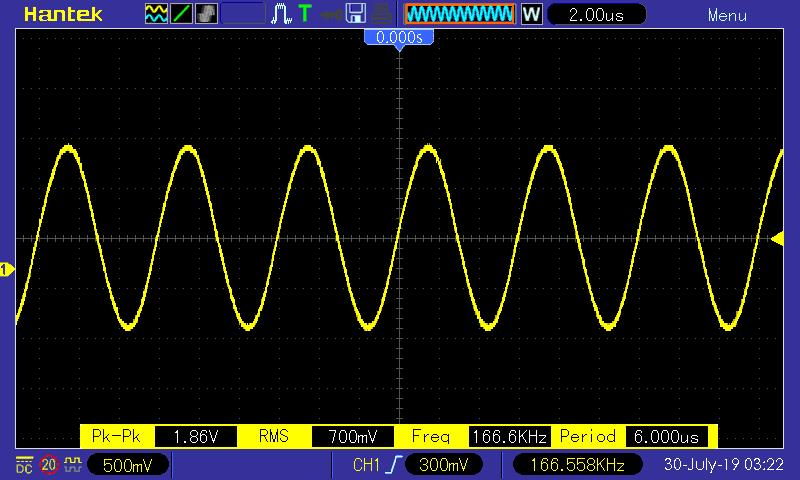Click the red 20 bandwidth limit icon

pos(49,465)
